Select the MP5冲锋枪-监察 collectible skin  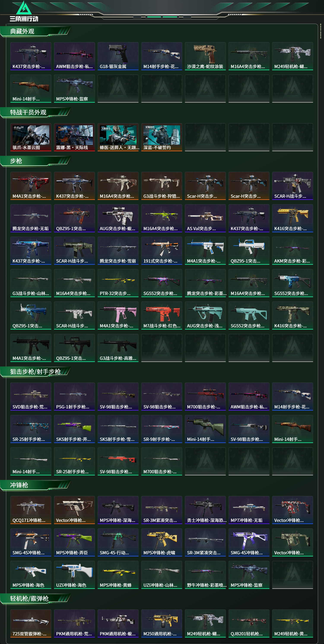pyautogui.click(x=74, y=89)
